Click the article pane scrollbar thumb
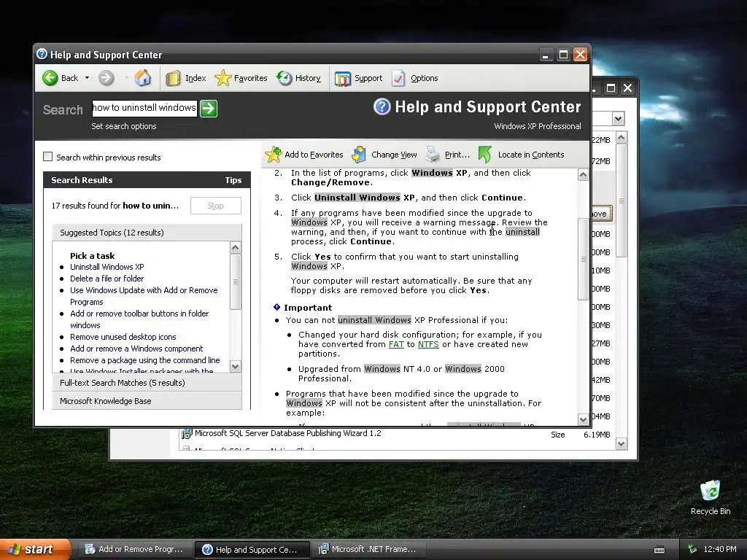This screenshot has width=747, height=560. 583,260
